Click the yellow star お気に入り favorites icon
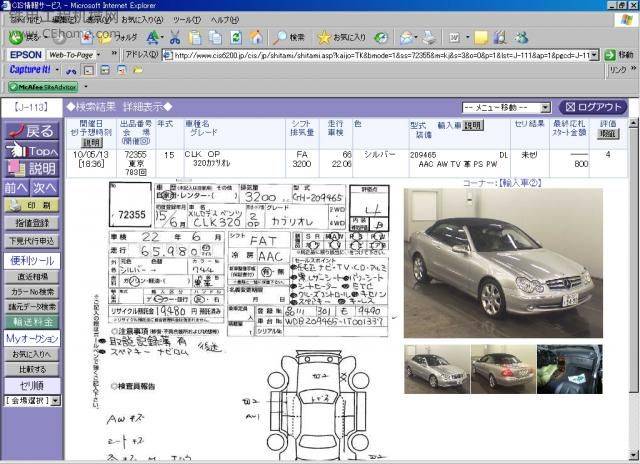Screen dimensions: 640x464 coord(341,38)
